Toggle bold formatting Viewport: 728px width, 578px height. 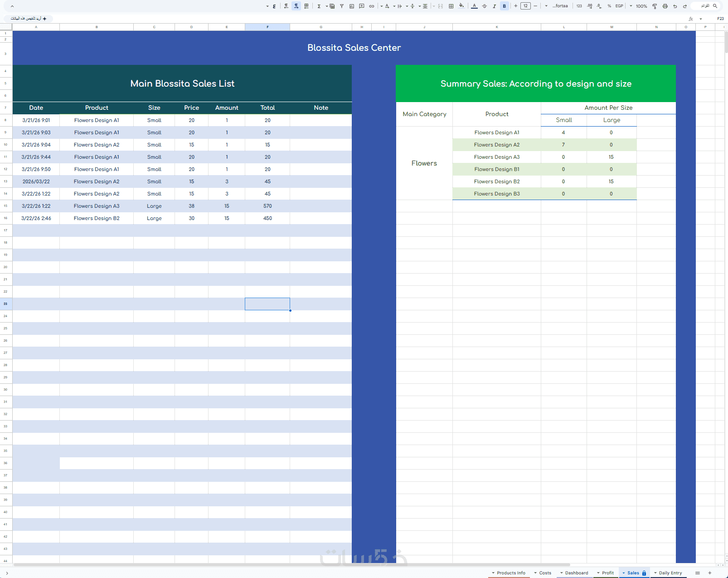pos(504,6)
